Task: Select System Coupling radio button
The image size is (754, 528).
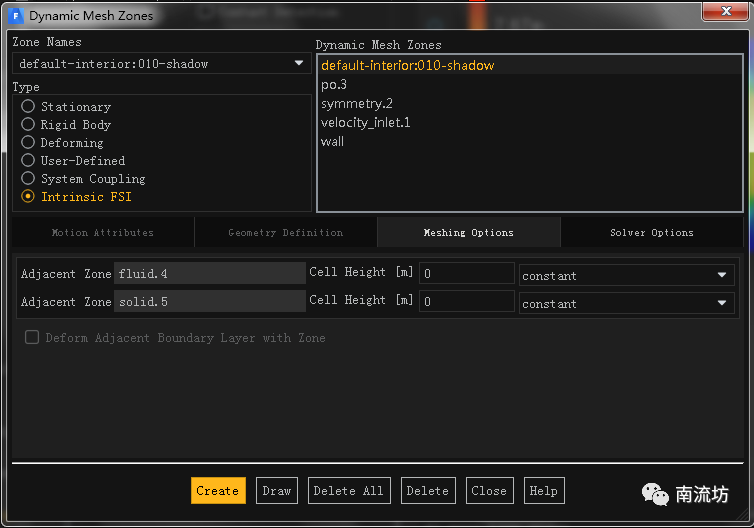Action: tap(29, 179)
